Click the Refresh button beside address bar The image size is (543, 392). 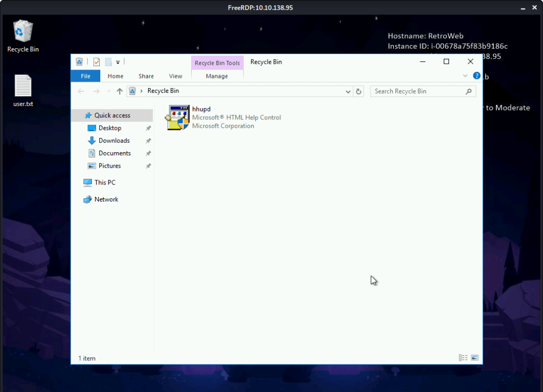pos(359,91)
